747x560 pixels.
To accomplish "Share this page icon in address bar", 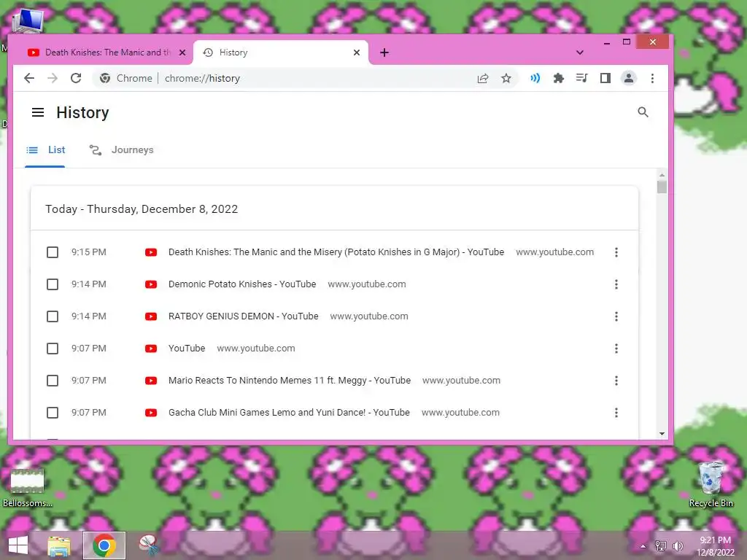I will pyautogui.click(x=483, y=78).
